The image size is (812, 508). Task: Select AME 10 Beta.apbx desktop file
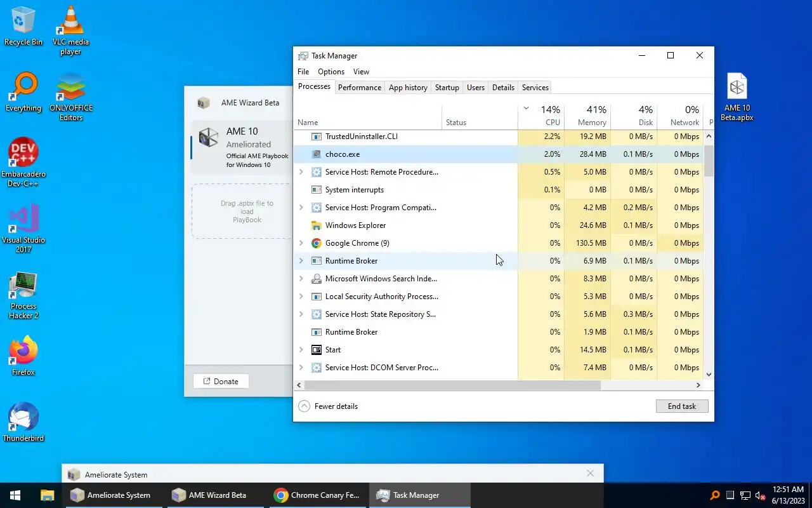click(x=737, y=97)
